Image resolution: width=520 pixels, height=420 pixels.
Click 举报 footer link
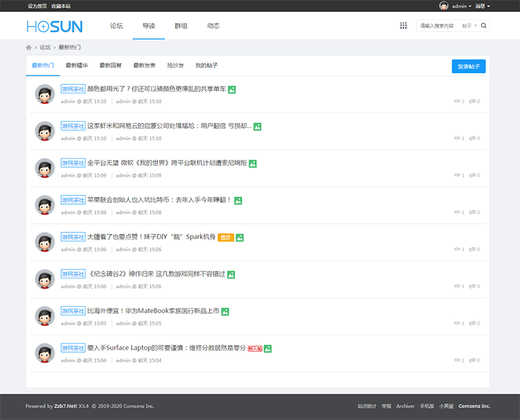(386, 406)
